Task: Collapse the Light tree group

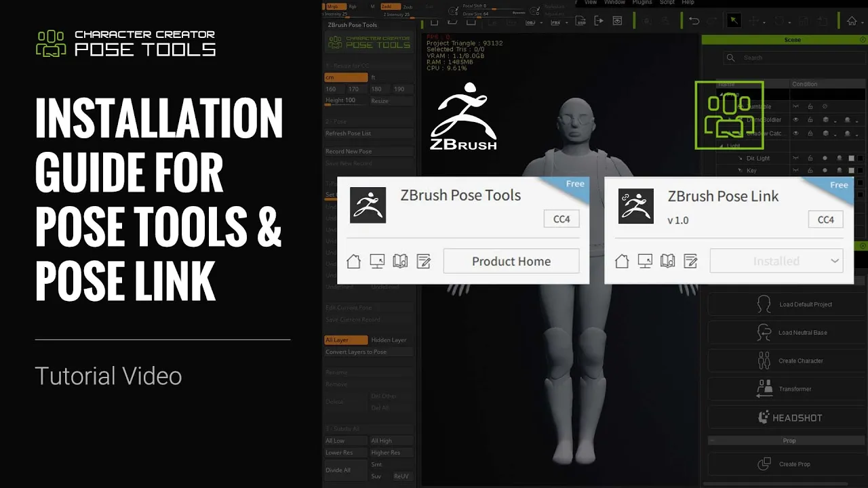Action: (x=722, y=146)
